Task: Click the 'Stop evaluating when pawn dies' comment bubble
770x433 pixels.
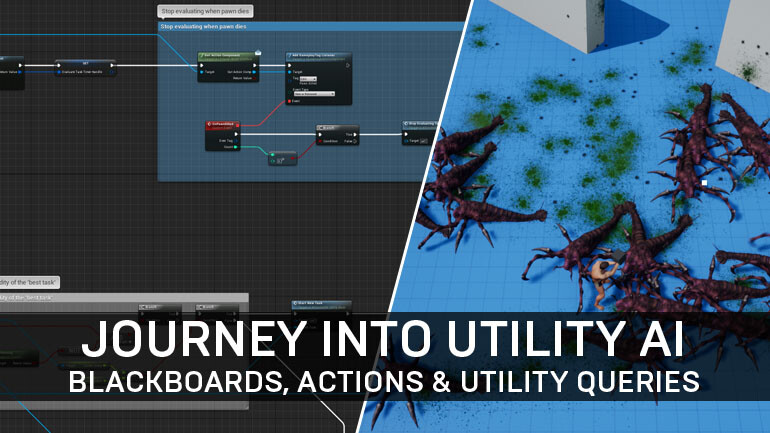Action: (x=205, y=11)
